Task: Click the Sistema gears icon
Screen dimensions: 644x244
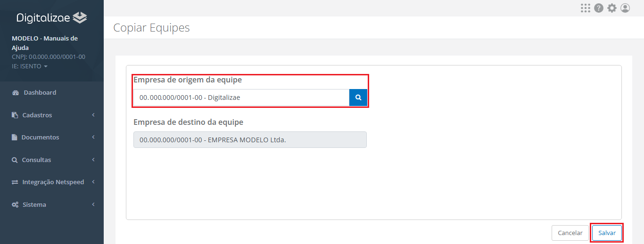Action: point(15,205)
